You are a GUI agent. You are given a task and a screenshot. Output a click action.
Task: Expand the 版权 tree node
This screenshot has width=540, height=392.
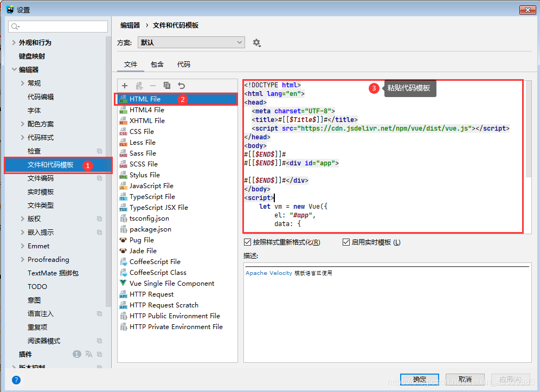[x=22, y=219]
